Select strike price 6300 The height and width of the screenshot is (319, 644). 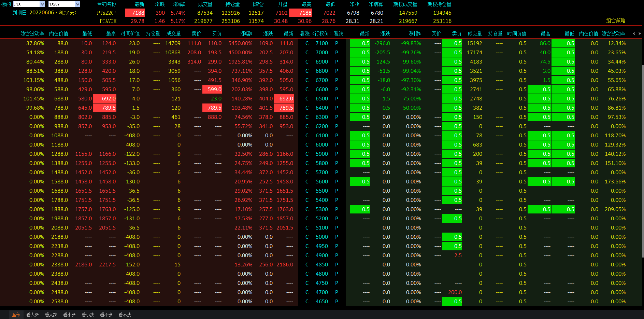[x=321, y=117]
